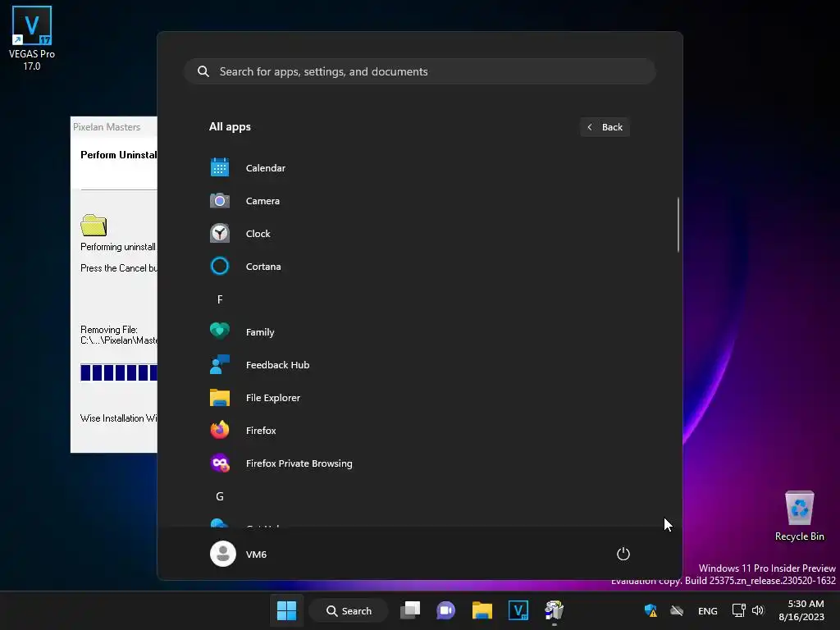Open the Chat app on taskbar

(445, 610)
